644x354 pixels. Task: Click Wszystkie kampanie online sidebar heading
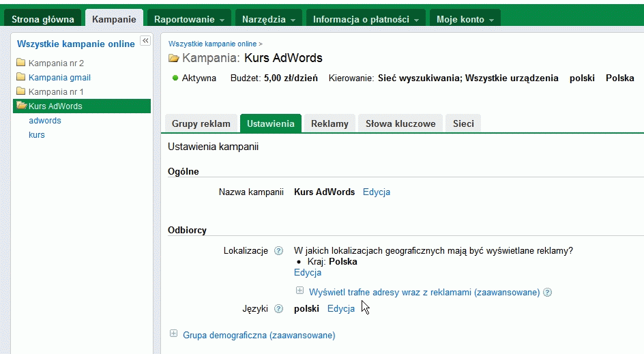(76, 44)
